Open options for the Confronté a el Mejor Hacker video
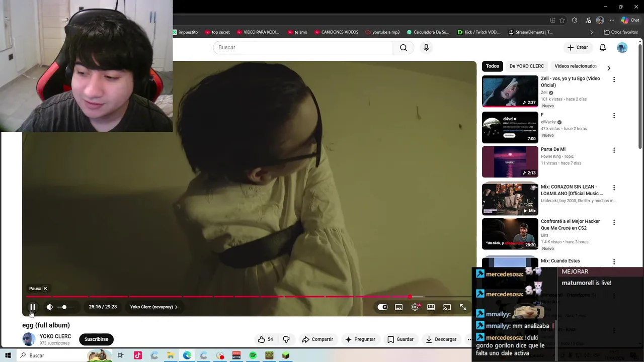Viewport: 644px width, 362px height. click(x=614, y=222)
